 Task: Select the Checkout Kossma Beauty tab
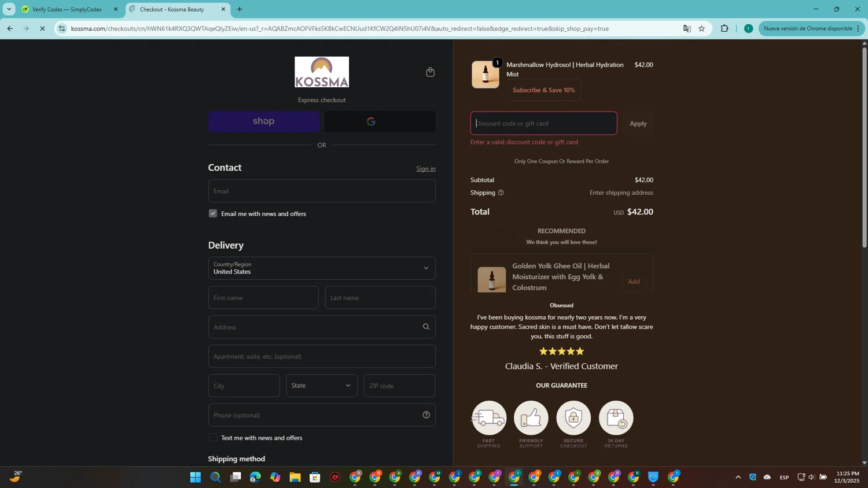[177, 9]
